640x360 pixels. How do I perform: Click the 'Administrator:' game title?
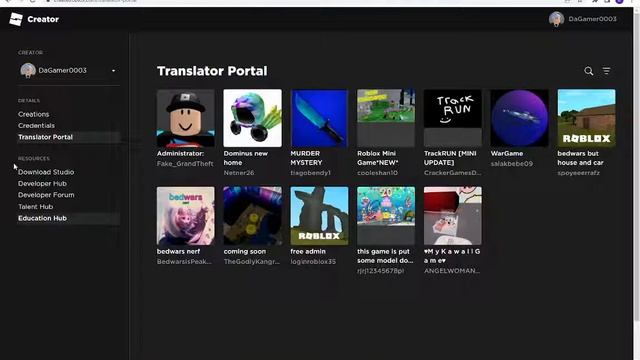click(180, 153)
